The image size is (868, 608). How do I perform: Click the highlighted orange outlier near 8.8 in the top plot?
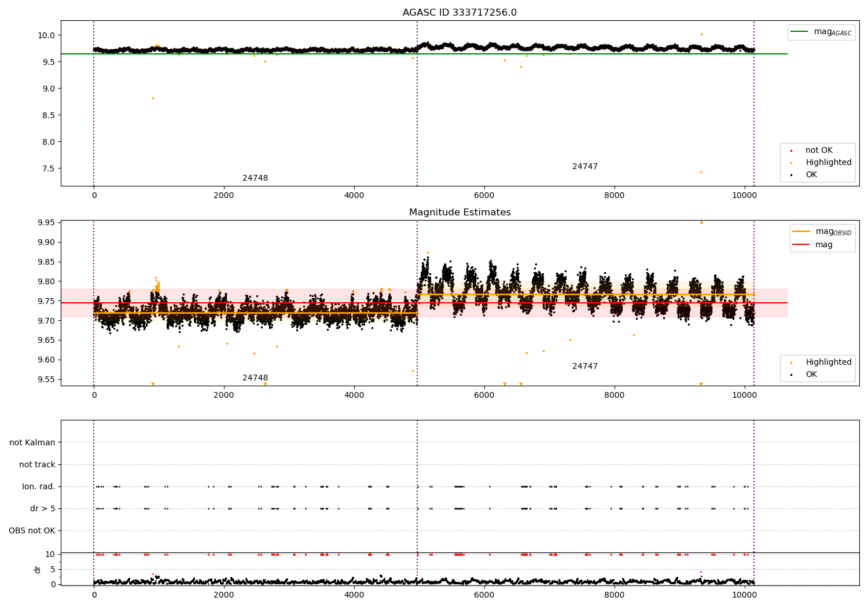pos(153,98)
